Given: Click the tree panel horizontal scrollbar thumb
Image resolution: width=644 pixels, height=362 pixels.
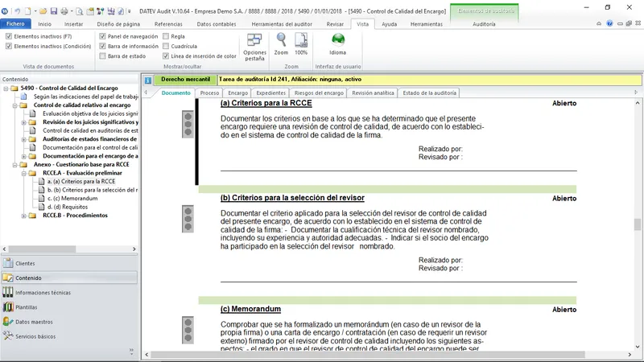Looking at the screenshot, I should pyautogui.click(x=42, y=249).
